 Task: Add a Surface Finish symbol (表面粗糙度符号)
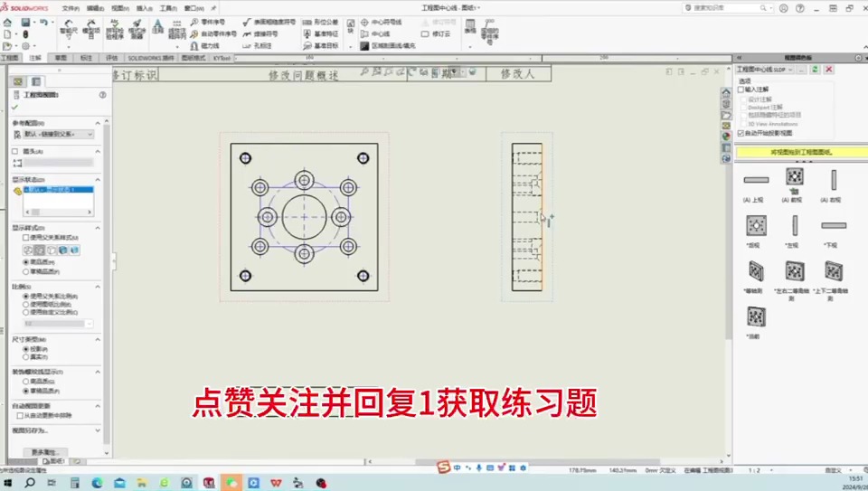269,22
